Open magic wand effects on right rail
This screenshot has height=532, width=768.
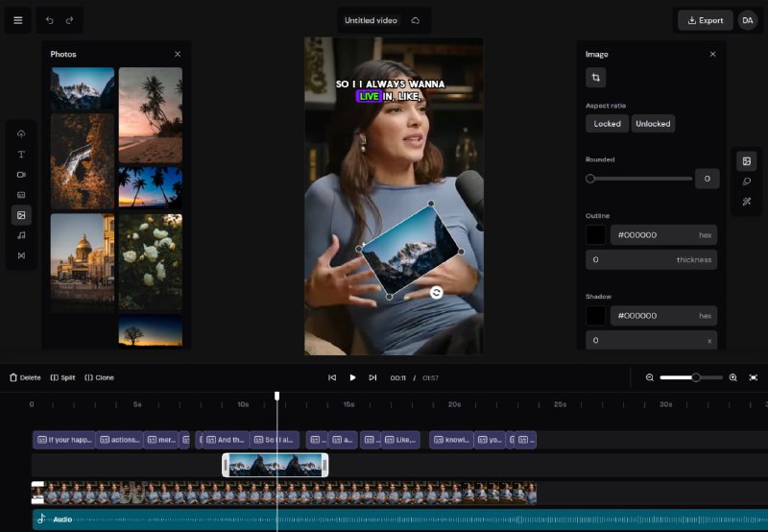pyautogui.click(x=747, y=202)
